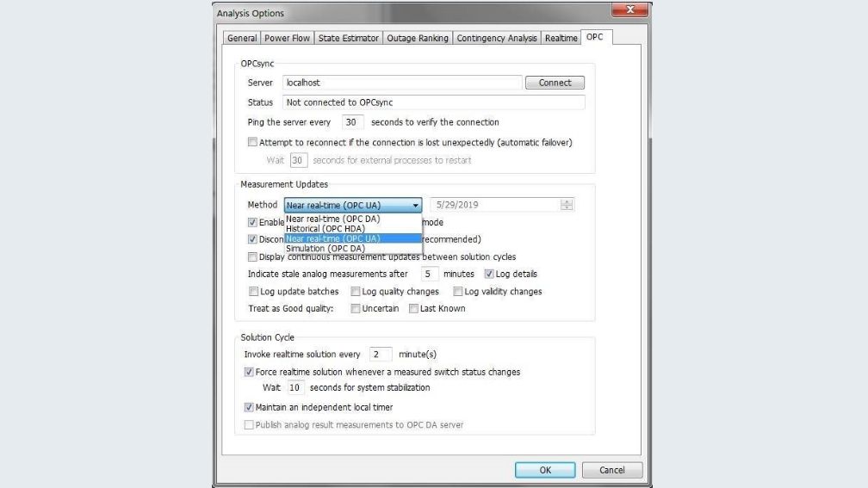The image size is (868, 488).
Task: Go to the Outage Ranking tab
Action: [418, 38]
